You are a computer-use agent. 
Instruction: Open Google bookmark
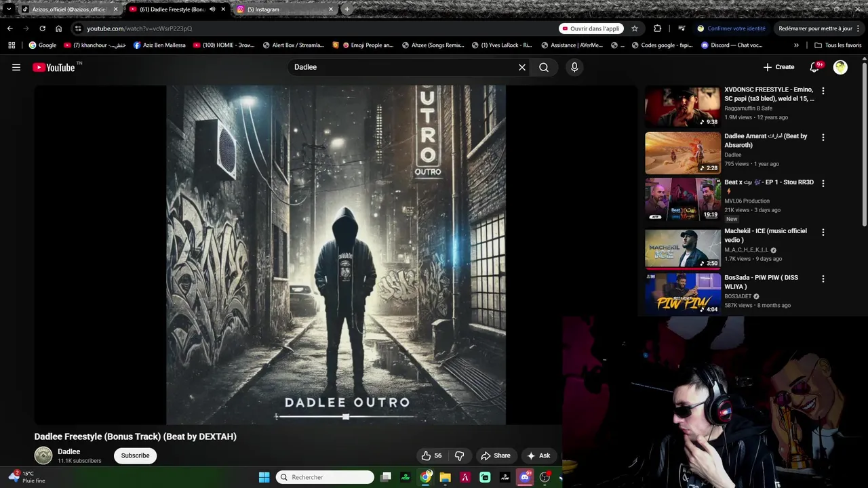42,45
